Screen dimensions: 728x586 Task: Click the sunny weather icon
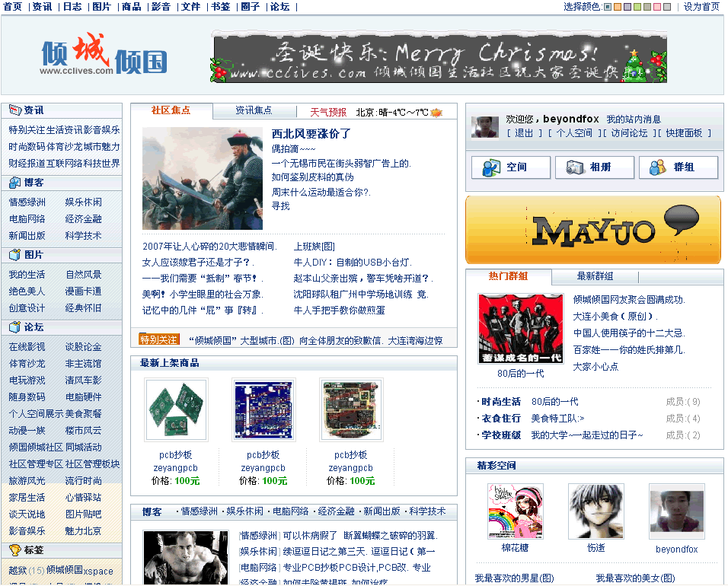436,113
